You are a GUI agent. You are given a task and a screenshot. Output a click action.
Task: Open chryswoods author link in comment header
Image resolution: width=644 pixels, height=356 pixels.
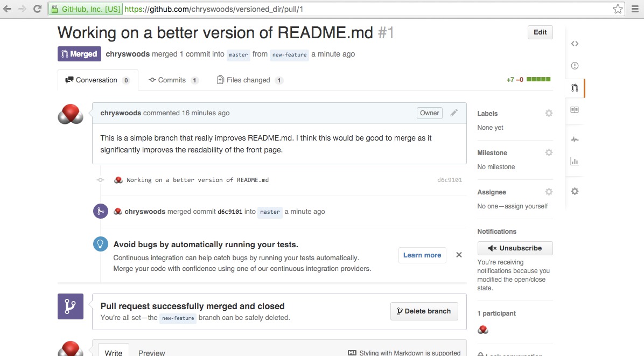[x=121, y=113]
